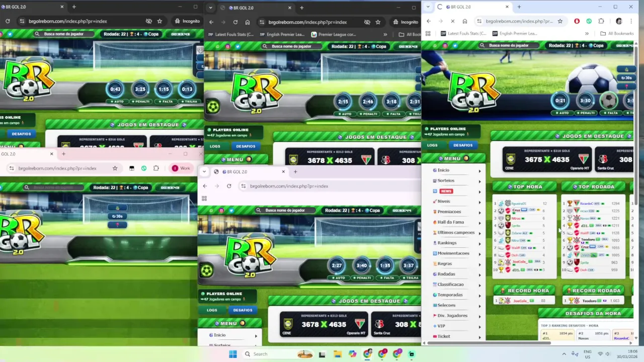Toggle FALTA under timer in top-left window

pyautogui.click(x=165, y=102)
